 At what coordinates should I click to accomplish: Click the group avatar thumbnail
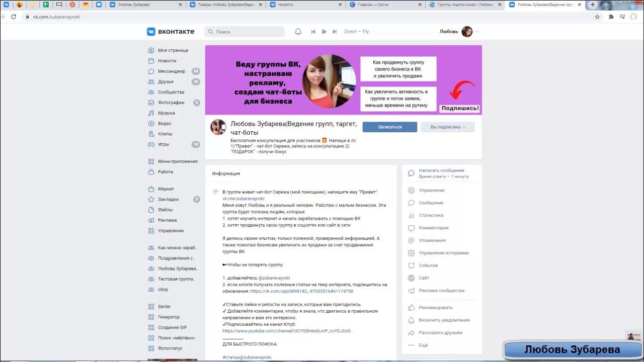(218, 127)
